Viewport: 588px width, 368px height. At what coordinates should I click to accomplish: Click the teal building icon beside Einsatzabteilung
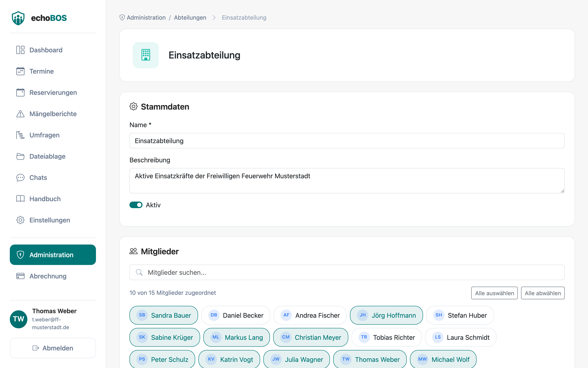146,55
